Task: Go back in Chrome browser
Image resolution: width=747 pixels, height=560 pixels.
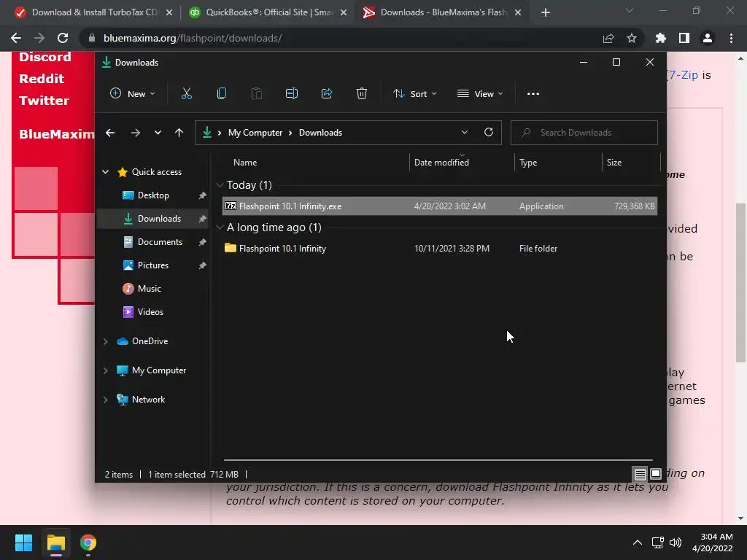Action: point(16,38)
